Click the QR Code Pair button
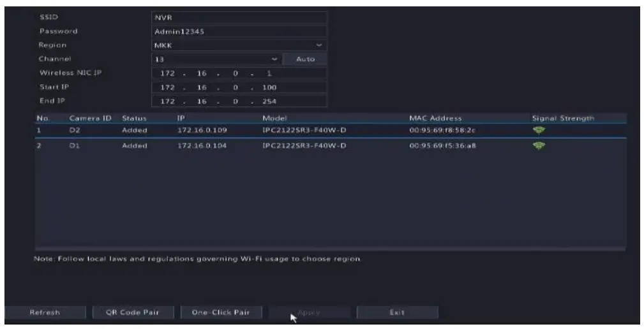The height and width of the screenshot is (329, 644). pyautogui.click(x=133, y=312)
